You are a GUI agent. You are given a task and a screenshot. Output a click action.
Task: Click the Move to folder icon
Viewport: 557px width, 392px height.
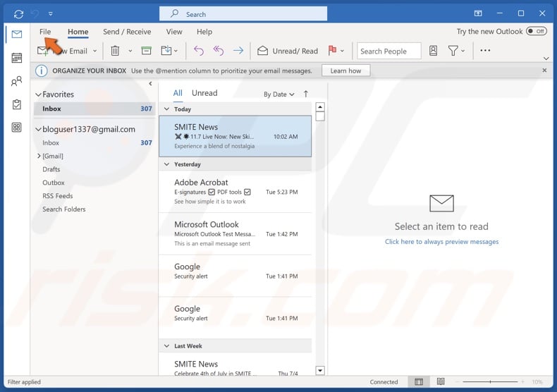click(166, 51)
